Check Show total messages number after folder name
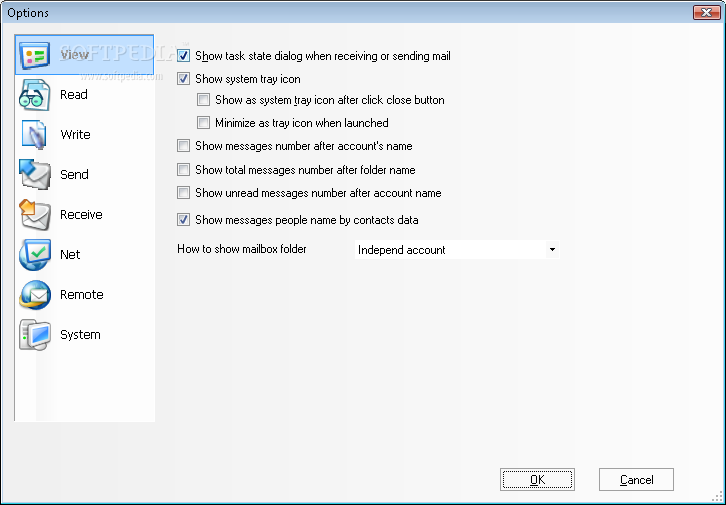This screenshot has height=505, width=726. [183, 170]
